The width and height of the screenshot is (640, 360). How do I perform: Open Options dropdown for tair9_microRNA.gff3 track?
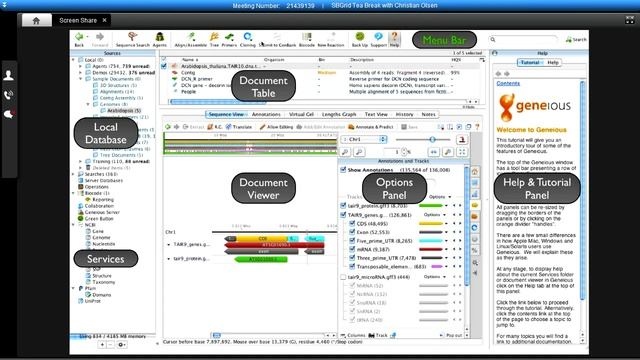434,277
